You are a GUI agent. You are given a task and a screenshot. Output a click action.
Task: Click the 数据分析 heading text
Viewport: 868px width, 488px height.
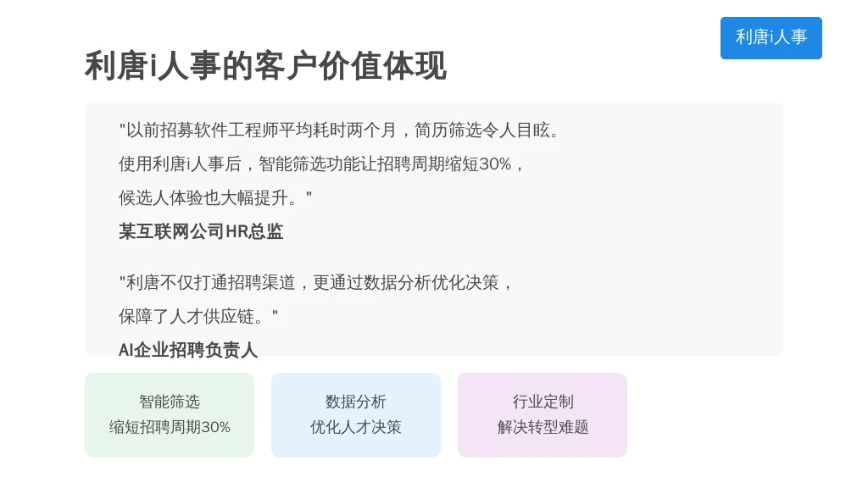(356, 402)
